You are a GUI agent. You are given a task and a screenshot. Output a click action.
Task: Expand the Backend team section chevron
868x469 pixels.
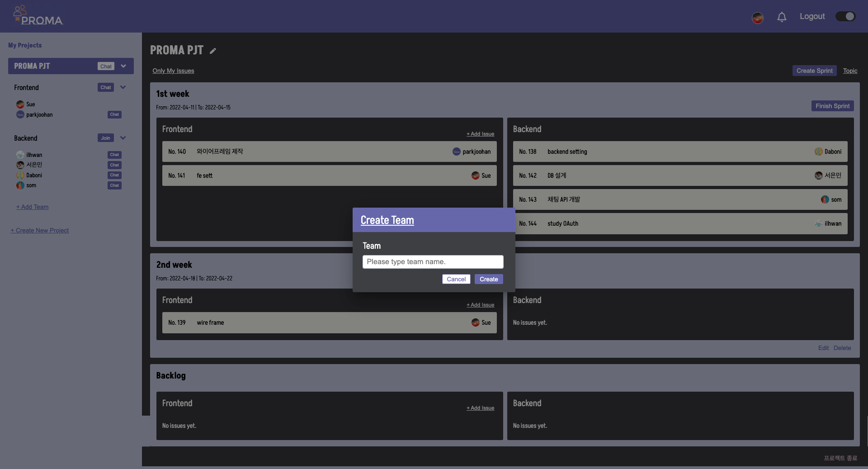point(123,138)
